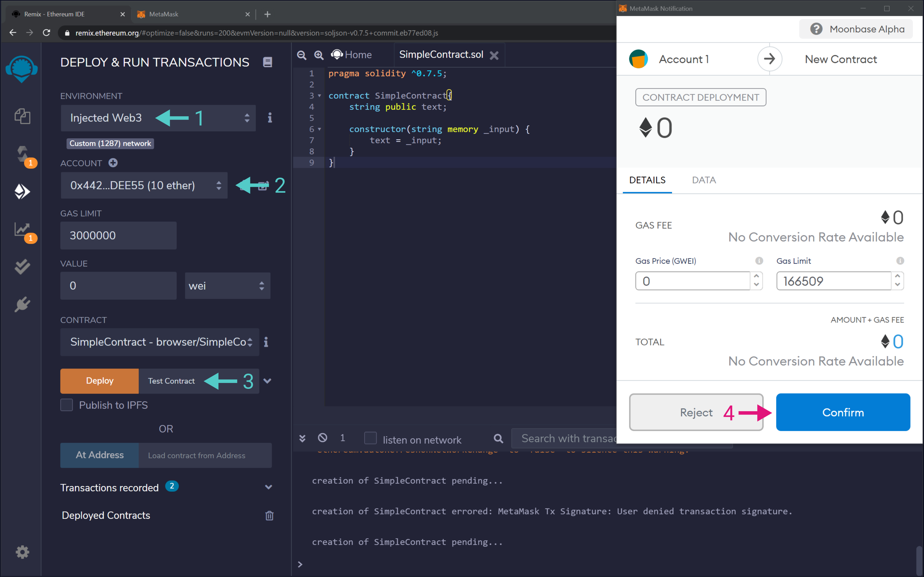This screenshot has width=924, height=577.
Task: Switch to the DATA tab in MetaMask
Action: 704,180
